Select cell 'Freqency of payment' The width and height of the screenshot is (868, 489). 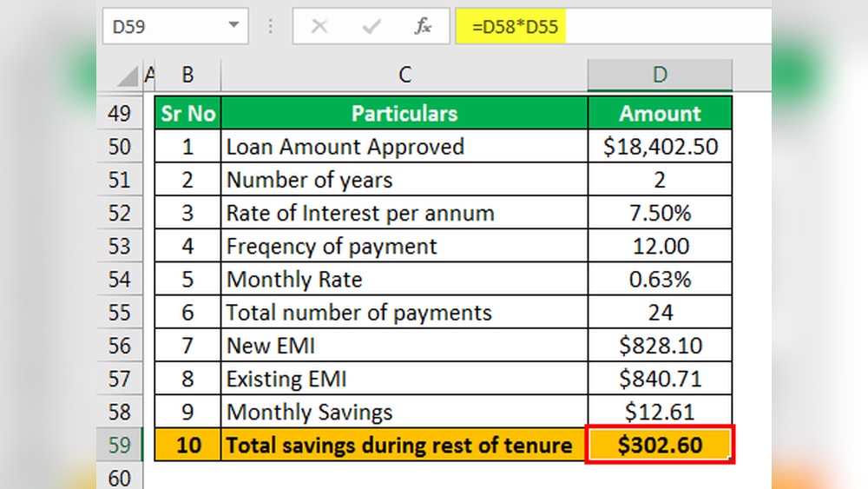point(404,246)
